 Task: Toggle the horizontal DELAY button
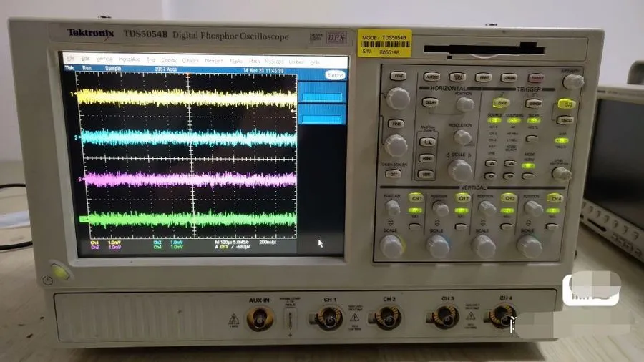click(430, 102)
